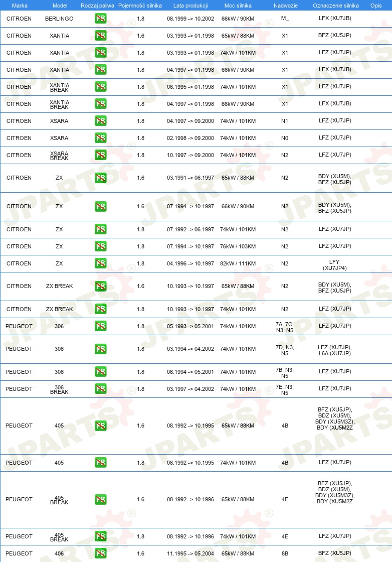Image resolution: width=392 pixels, height=562 pixels.
Task: Click fuel icon for Peugeot 306 05.1993 row
Action: click(101, 326)
